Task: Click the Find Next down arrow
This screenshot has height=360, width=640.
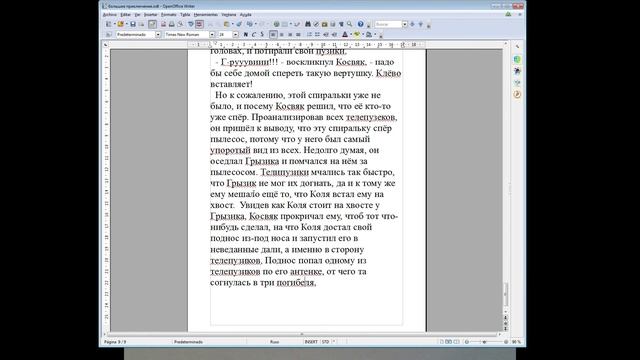Action: pyautogui.click(x=412, y=24)
